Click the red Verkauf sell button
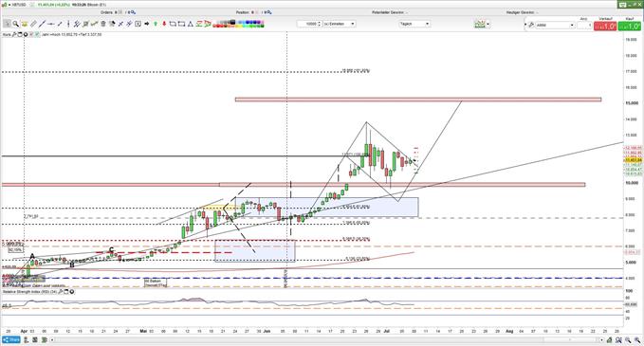644x346 pixels. pyautogui.click(x=605, y=26)
